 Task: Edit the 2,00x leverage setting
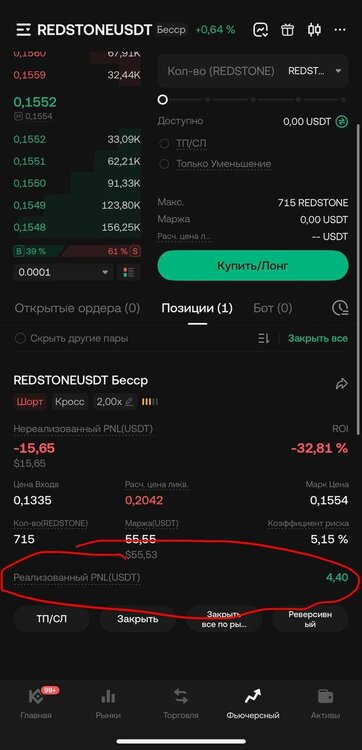point(115,402)
